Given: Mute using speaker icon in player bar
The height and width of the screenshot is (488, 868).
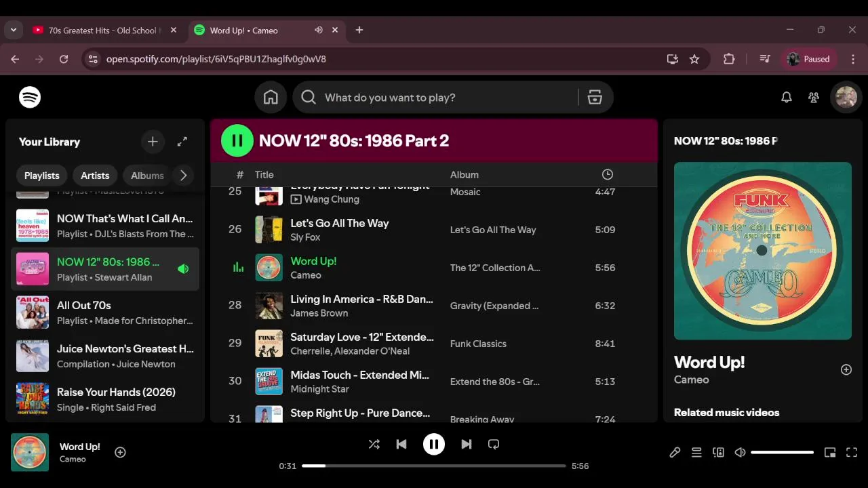Looking at the screenshot, I should (x=741, y=452).
